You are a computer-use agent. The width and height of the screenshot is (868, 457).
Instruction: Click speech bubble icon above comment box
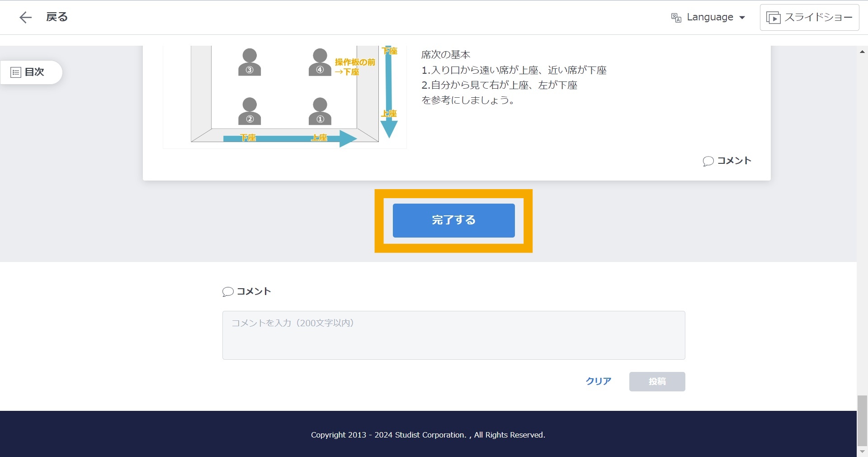tap(228, 292)
